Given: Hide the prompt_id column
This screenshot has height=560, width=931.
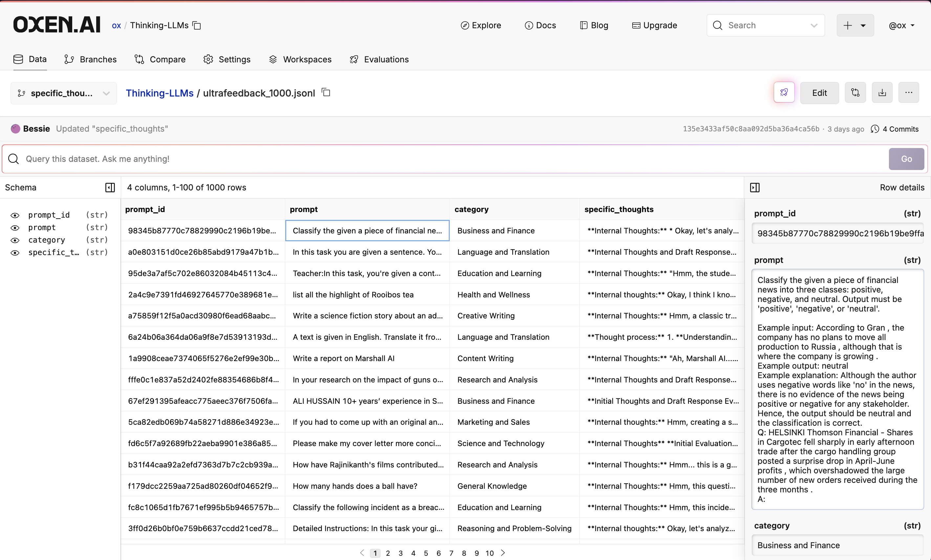Looking at the screenshot, I should point(15,215).
